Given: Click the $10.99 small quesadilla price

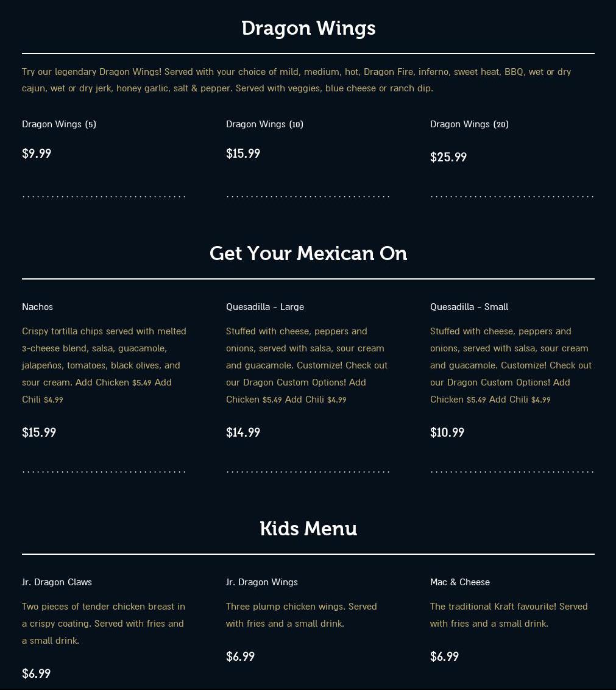Looking at the screenshot, I should (x=447, y=432).
